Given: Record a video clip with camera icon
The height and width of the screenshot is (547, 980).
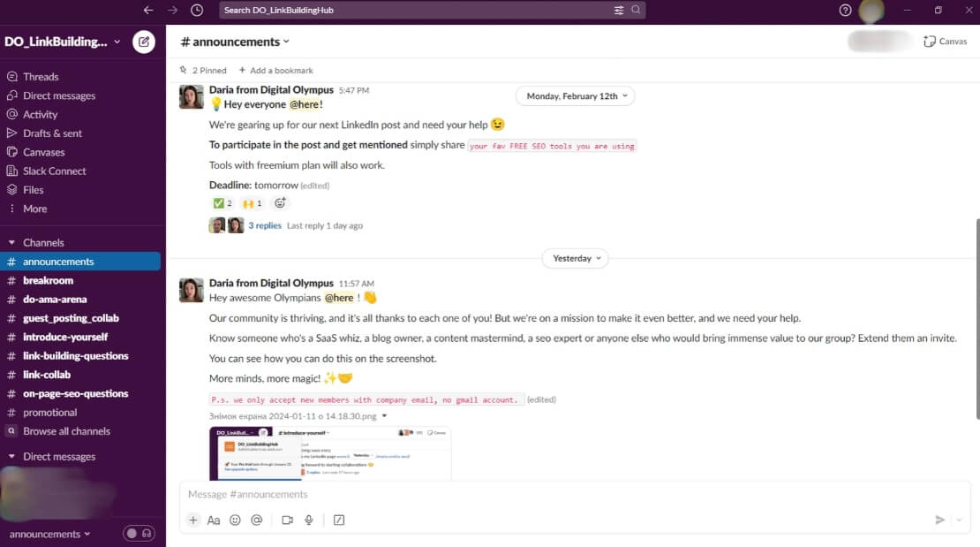Looking at the screenshot, I should tap(287, 520).
